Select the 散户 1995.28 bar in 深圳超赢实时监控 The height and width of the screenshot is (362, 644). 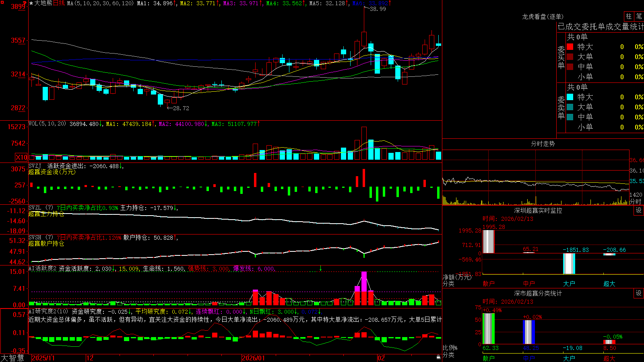pyautogui.click(x=488, y=241)
